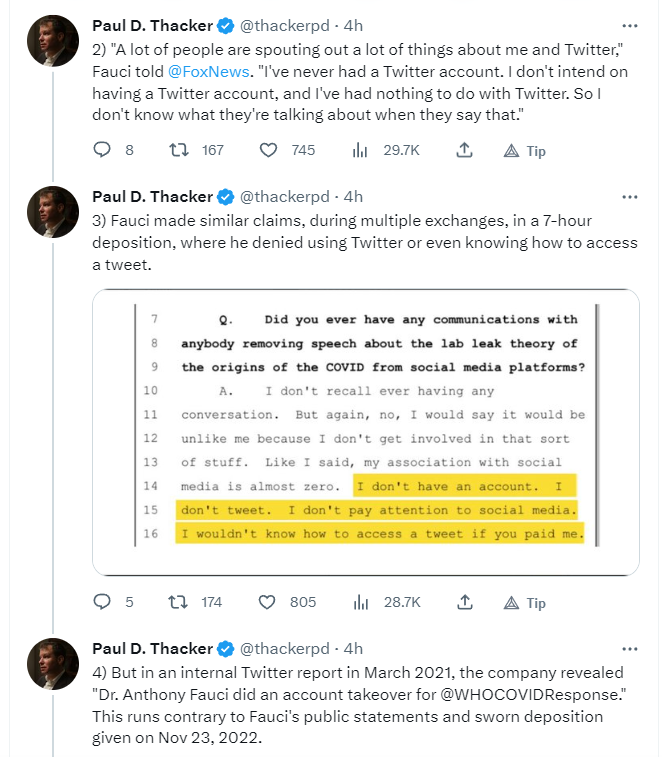The image size is (662, 757).
Task: Reply to the Fox News quote tweet
Action: click(x=101, y=150)
